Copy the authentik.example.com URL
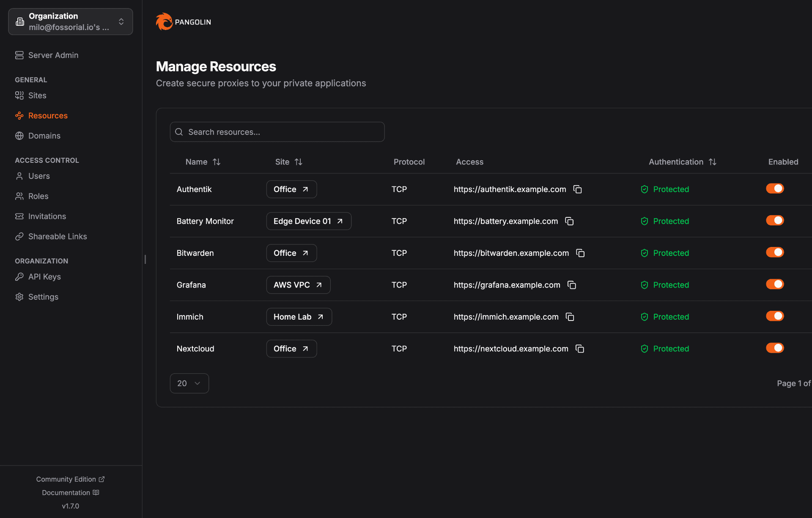This screenshot has height=518, width=812. point(577,189)
